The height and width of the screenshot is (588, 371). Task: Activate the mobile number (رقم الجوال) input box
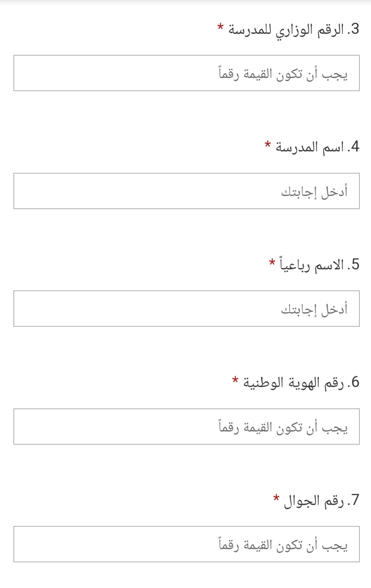pos(187,544)
